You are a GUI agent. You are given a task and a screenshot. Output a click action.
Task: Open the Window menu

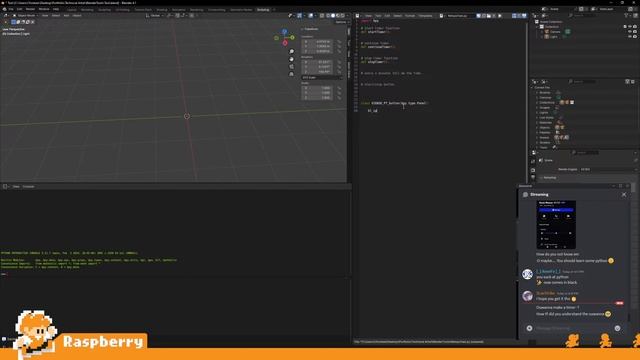pos(44,9)
